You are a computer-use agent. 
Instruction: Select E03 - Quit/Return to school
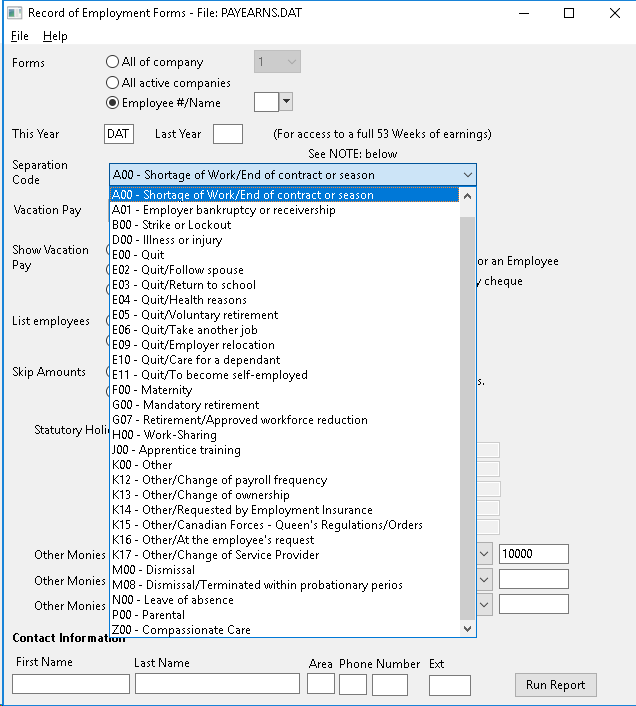pos(284,285)
